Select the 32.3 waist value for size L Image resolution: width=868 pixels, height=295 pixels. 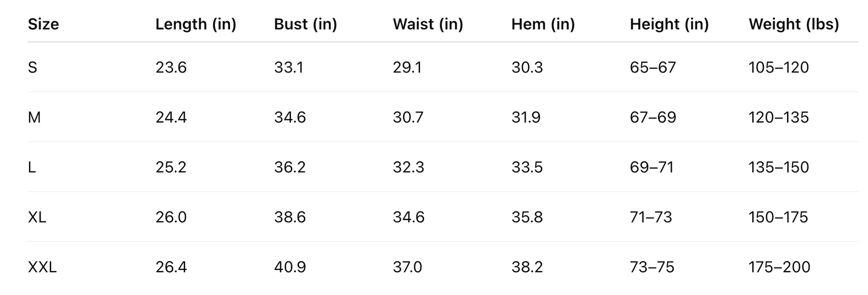[408, 168]
